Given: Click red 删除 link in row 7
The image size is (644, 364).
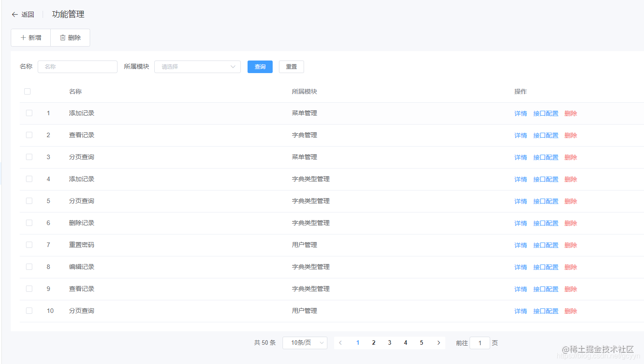Looking at the screenshot, I should pos(571,245).
